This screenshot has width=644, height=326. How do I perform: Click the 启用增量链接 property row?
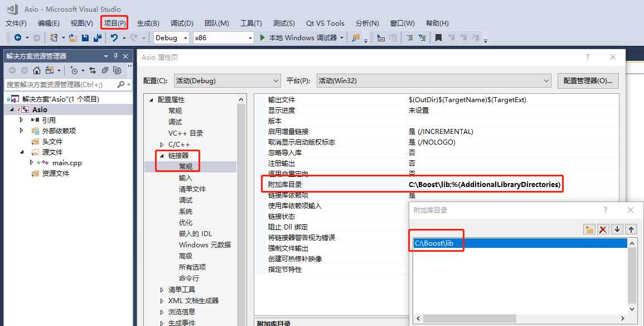coord(437,132)
